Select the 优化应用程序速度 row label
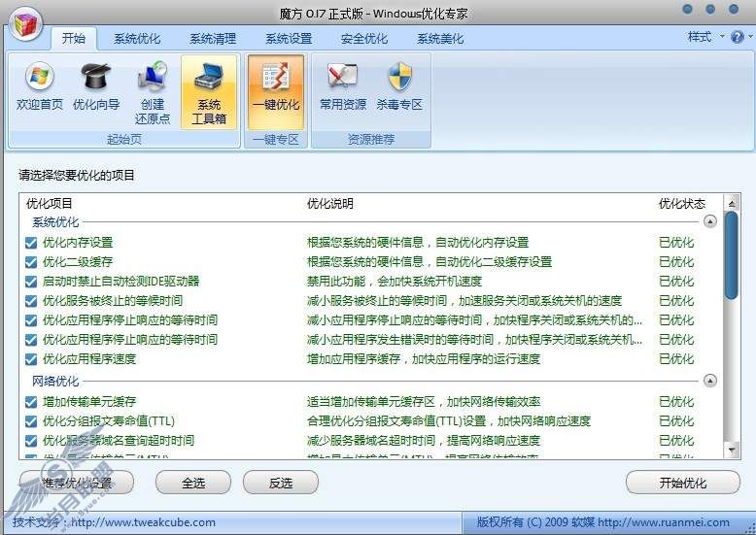This screenshot has width=756, height=535. point(89,359)
